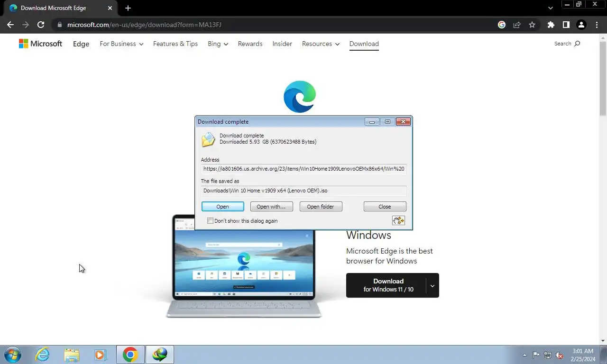This screenshot has width=607, height=364.
Task: Open the Insider nav item
Action: [x=282, y=44]
